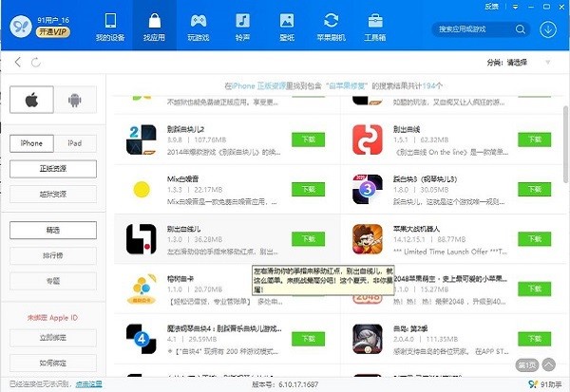Open the Featured list button
The height and width of the screenshot is (392, 570).
pyautogui.click(x=53, y=231)
